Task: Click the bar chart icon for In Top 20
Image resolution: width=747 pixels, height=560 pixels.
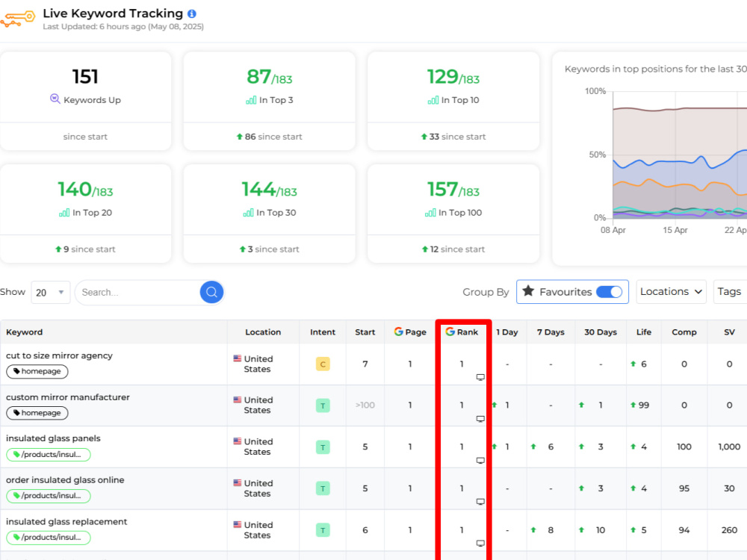Action: [64, 213]
